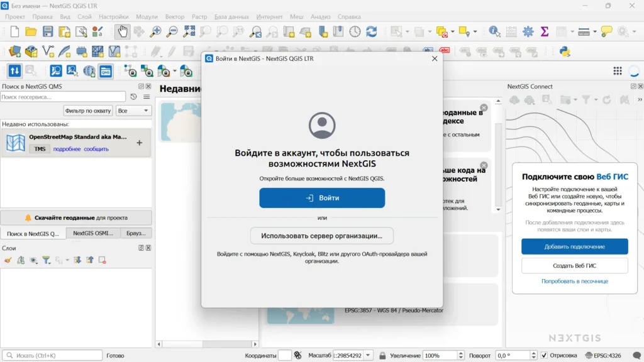
Task: Expand all layers in tree
Action: (x=77, y=260)
